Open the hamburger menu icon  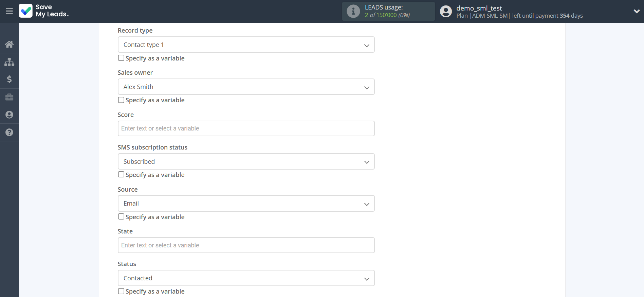click(x=9, y=11)
